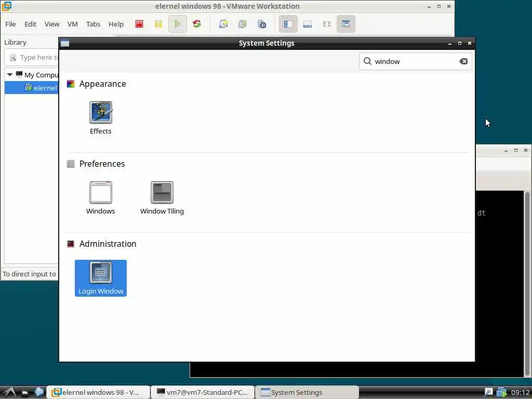Click the red power off VM button
This screenshot has width=532, height=399.
point(139,24)
